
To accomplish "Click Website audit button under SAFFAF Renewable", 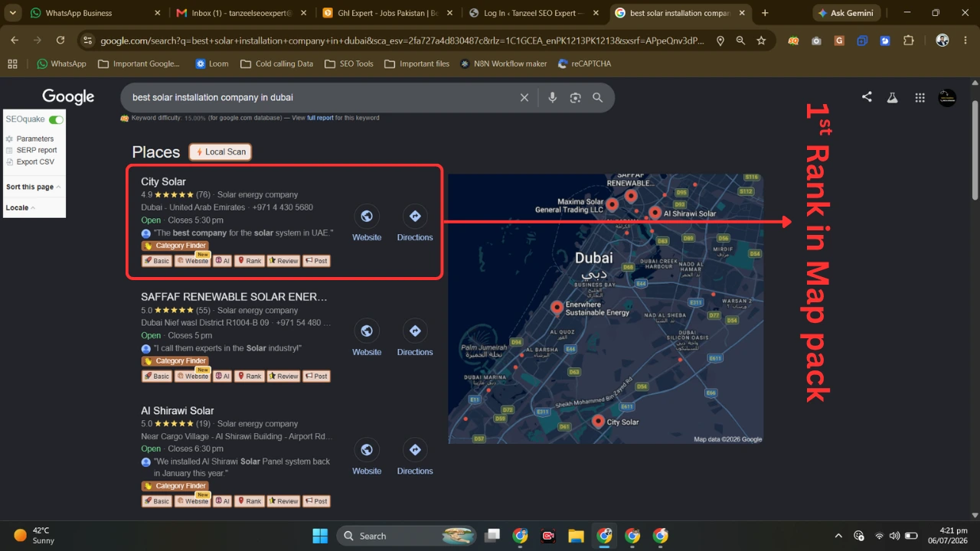I will click(192, 376).
